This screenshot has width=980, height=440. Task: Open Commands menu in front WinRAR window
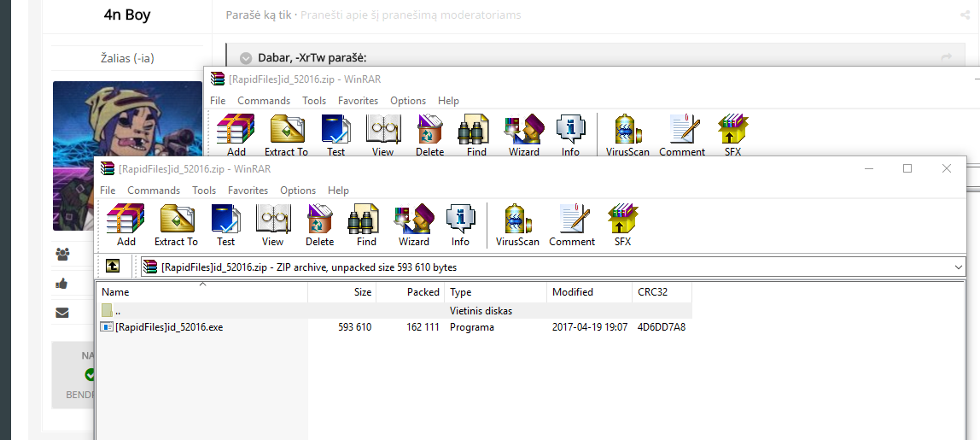tap(154, 191)
